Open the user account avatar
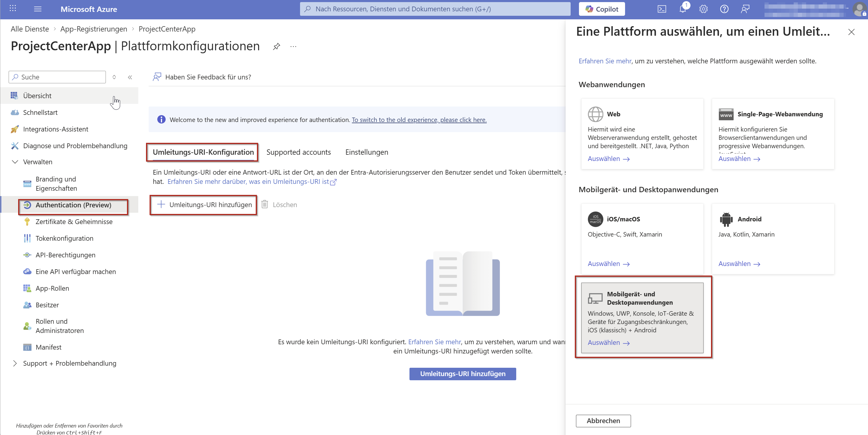The height and width of the screenshot is (435, 868). (860, 9)
